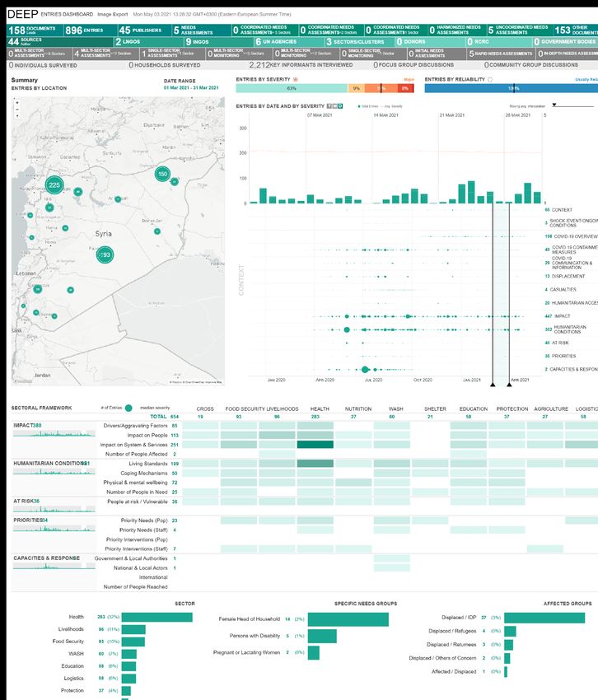
Task: Filter by 44 Sources tile
Action: click(60, 41)
